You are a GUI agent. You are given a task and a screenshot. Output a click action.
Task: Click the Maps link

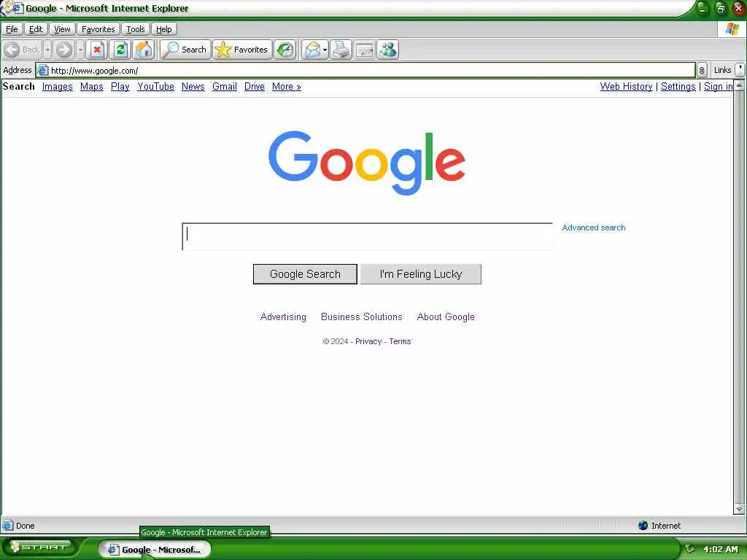coord(91,87)
